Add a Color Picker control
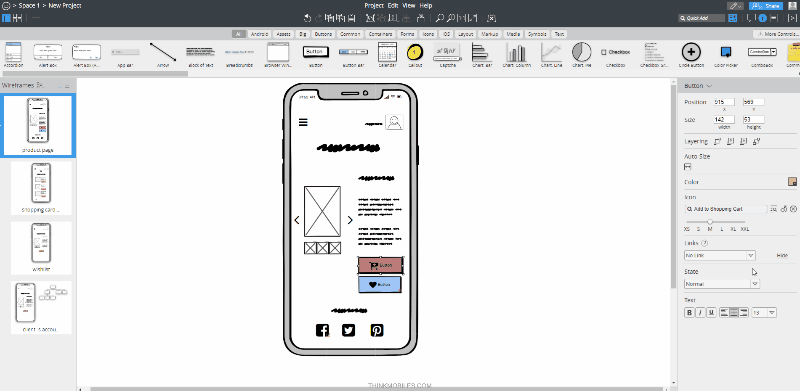 (726, 55)
